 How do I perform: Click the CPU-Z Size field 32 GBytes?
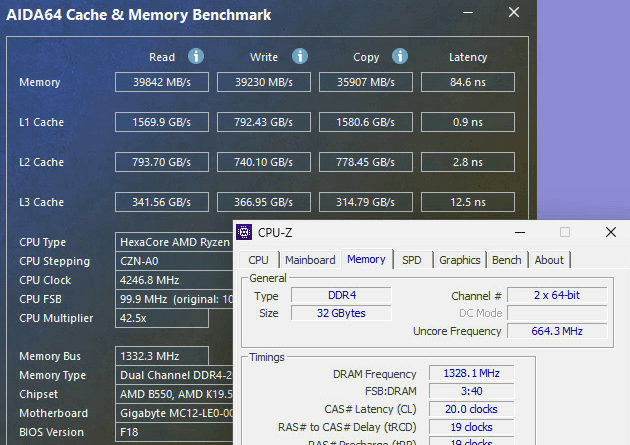pyautogui.click(x=342, y=313)
